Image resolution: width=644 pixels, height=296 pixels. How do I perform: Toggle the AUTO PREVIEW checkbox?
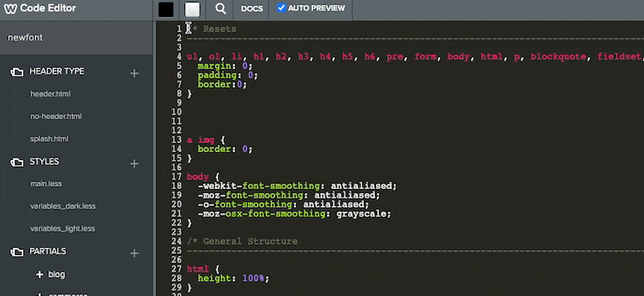click(281, 8)
